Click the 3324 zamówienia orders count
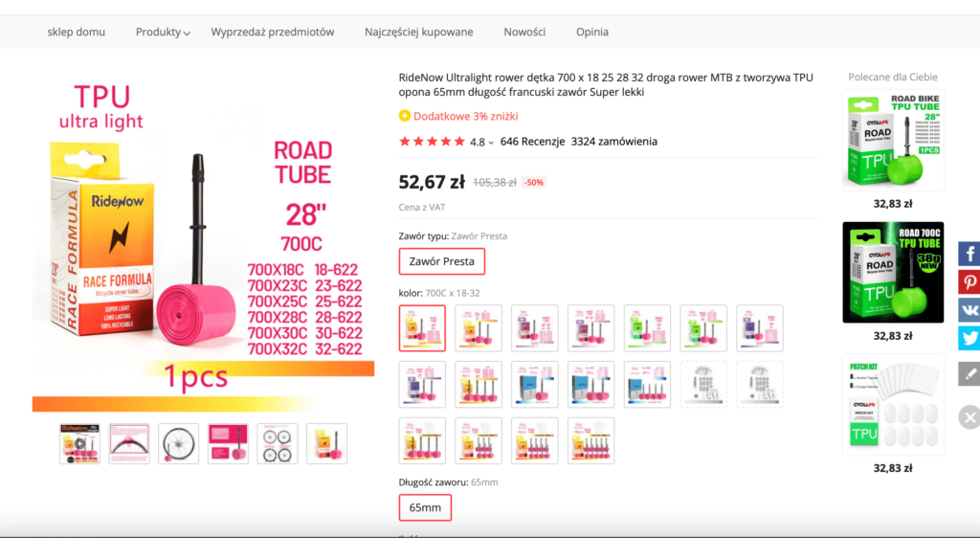Viewport: 980px width, 538px height. pyautogui.click(x=613, y=142)
